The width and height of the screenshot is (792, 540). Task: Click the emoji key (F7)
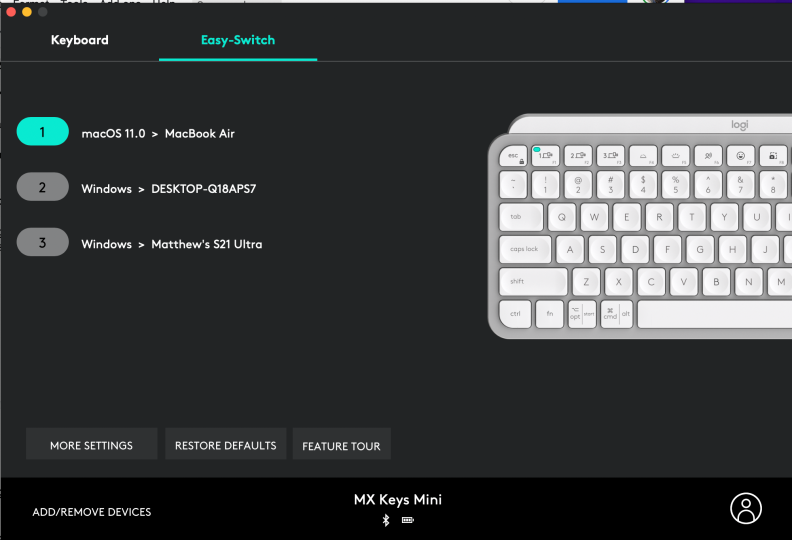click(x=740, y=156)
